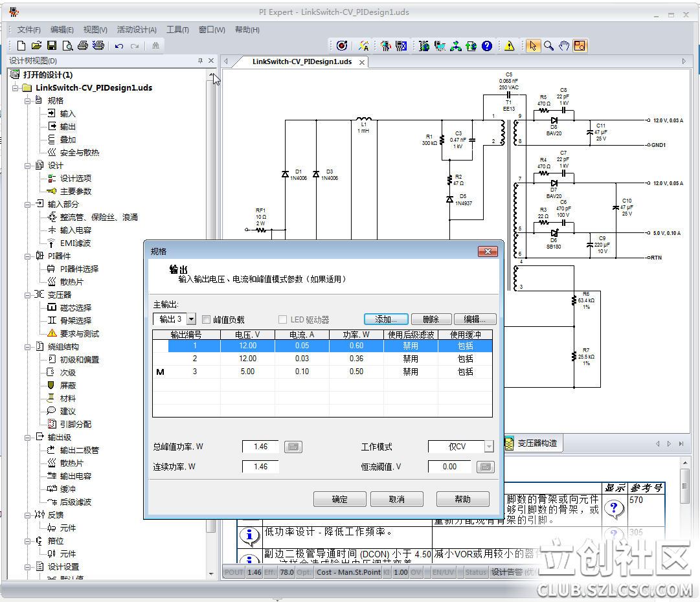This screenshot has width=700, height=602.
Task: Click the blue question mark icon in row 570
Action: 614,509
